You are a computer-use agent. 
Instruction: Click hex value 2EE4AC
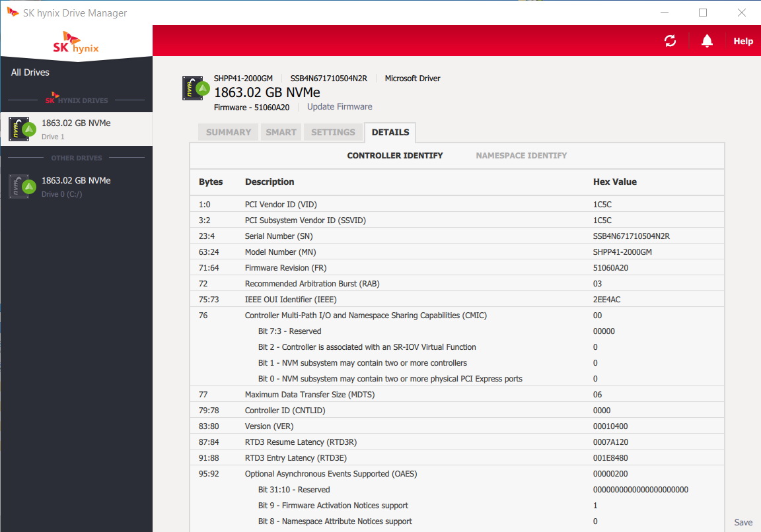pos(606,300)
